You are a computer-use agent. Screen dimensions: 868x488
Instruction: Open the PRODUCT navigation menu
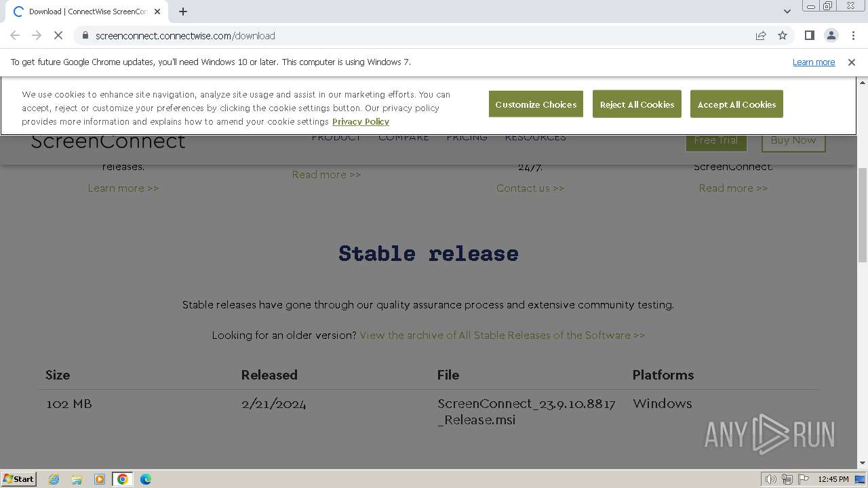pyautogui.click(x=336, y=138)
